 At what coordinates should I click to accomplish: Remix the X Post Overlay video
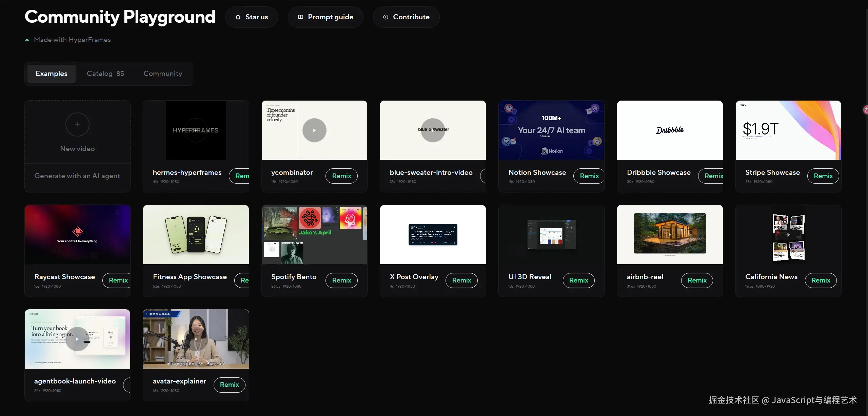461,280
